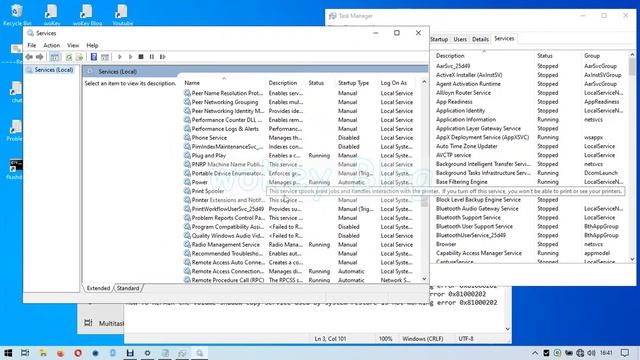
Task: Select the Power service row
Action: (x=301, y=182)
